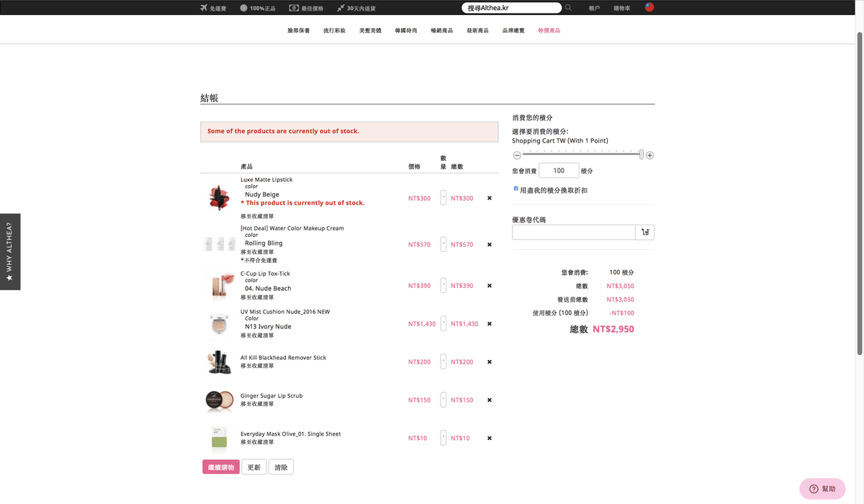The image size is (864, 504).
Task: Click All Kill Blackhead Remover quantity field
Action: point(443,362)
